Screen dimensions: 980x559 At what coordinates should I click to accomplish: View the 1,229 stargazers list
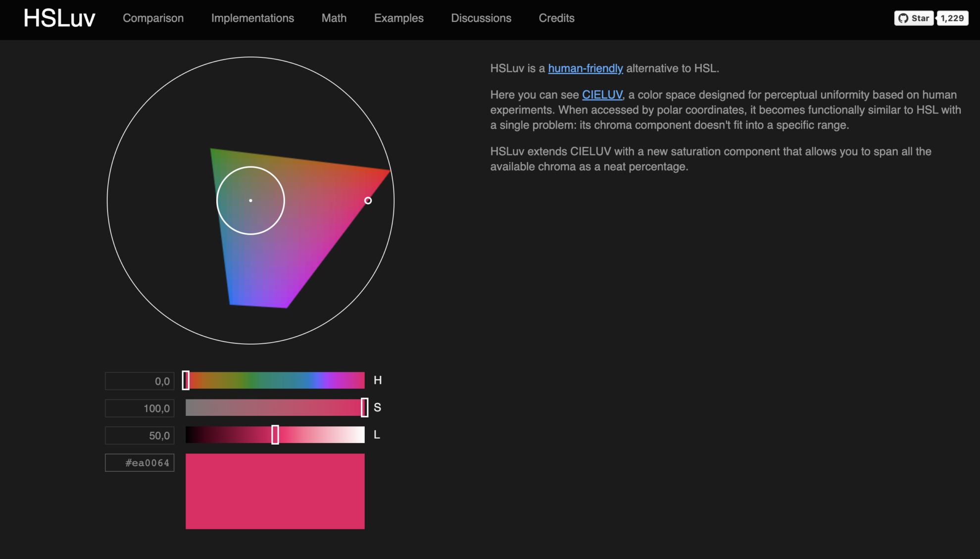pyautogui.click(x=952, y=18)
